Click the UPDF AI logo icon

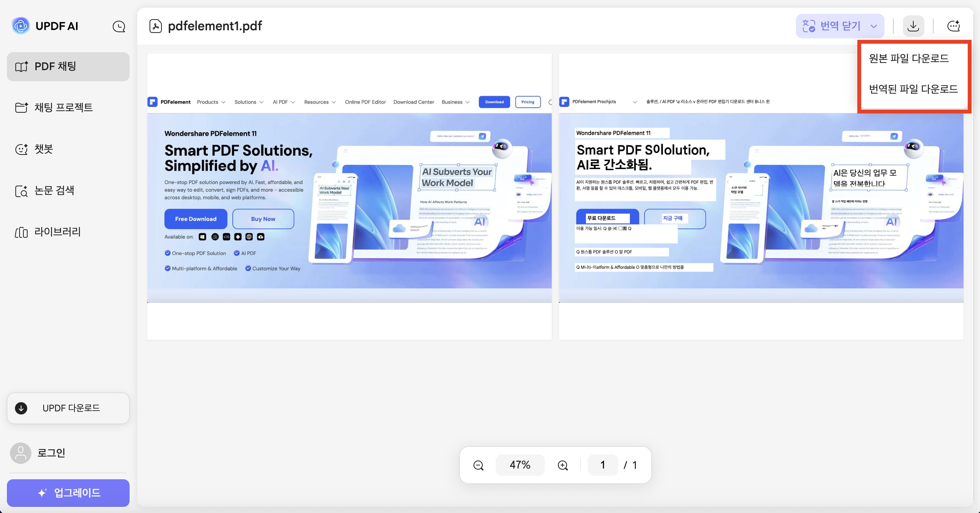point(21,26)
